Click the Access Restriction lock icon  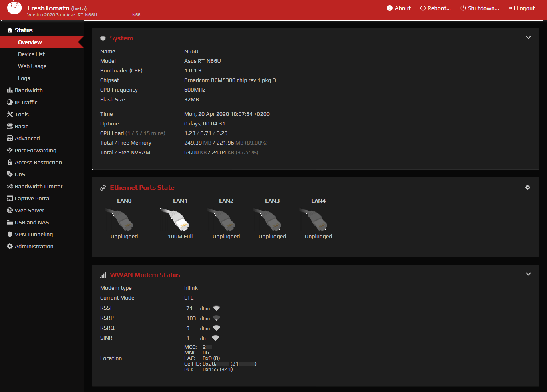[x=10, y=162]
